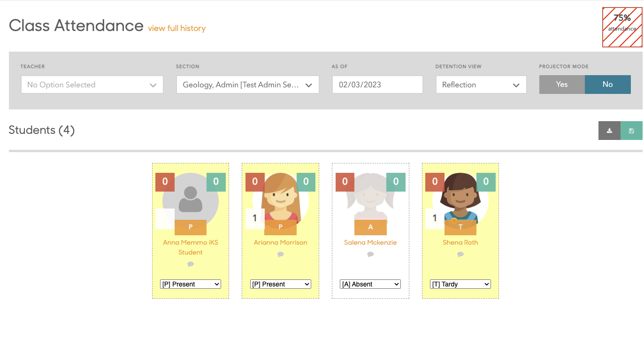Open the Detention View Reflection dropdown
The height and width of the screenshot is (363, 644).
[x=481, y=85]
